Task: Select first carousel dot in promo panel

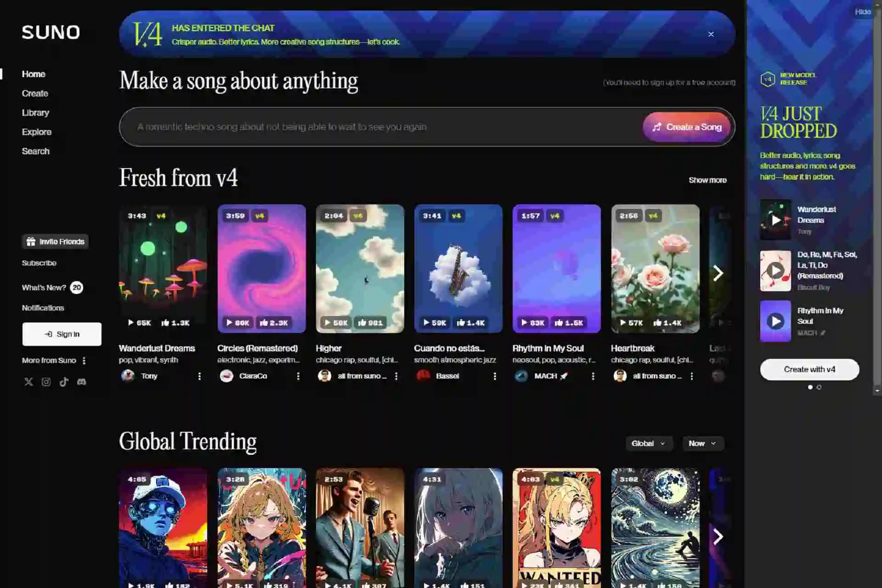Action: 810,387
